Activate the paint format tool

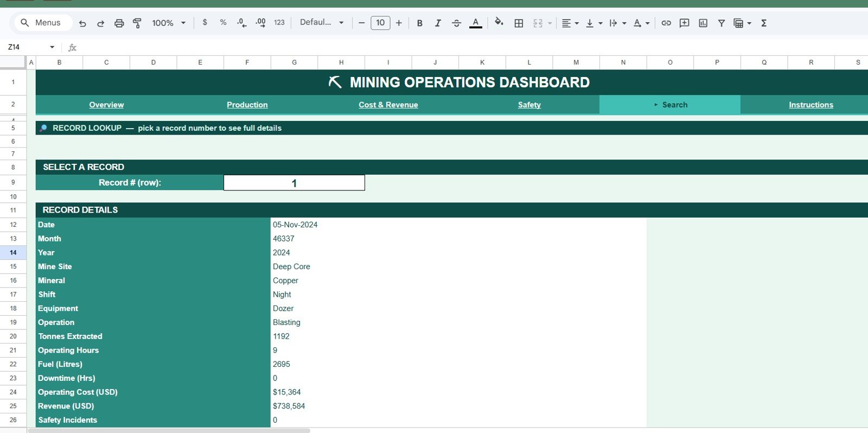pos(137,23)
